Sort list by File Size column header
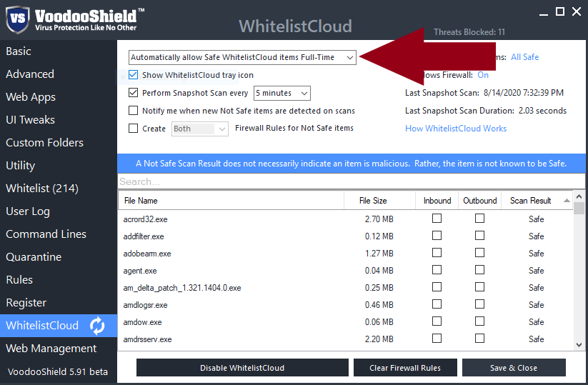 tap(380, 201)
